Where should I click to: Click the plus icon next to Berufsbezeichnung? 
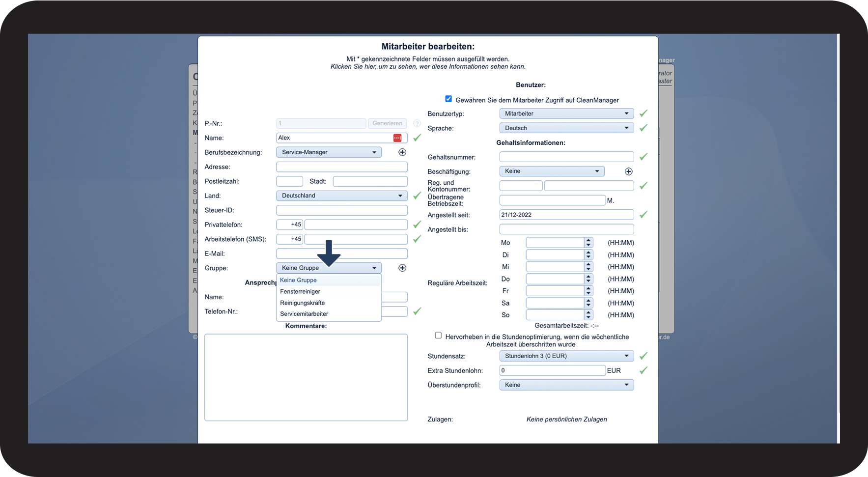pyautogui.click(x=402, y=152)
